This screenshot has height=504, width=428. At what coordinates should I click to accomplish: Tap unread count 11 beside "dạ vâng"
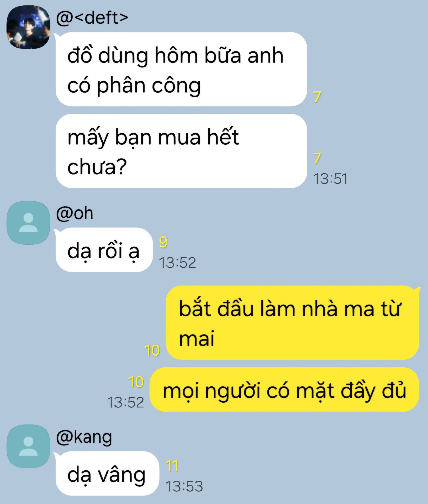click(172, 466)
